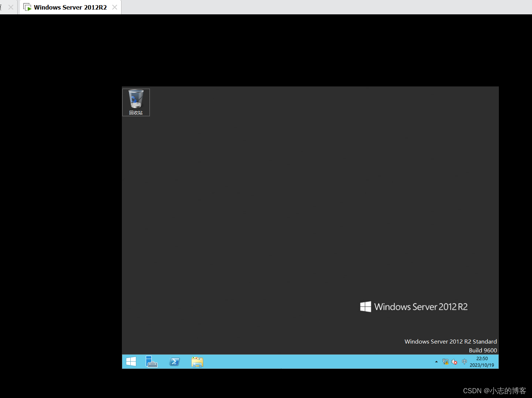532x398 pixels.
Task: Open the Windows Start button
Action: coord(131,362)
